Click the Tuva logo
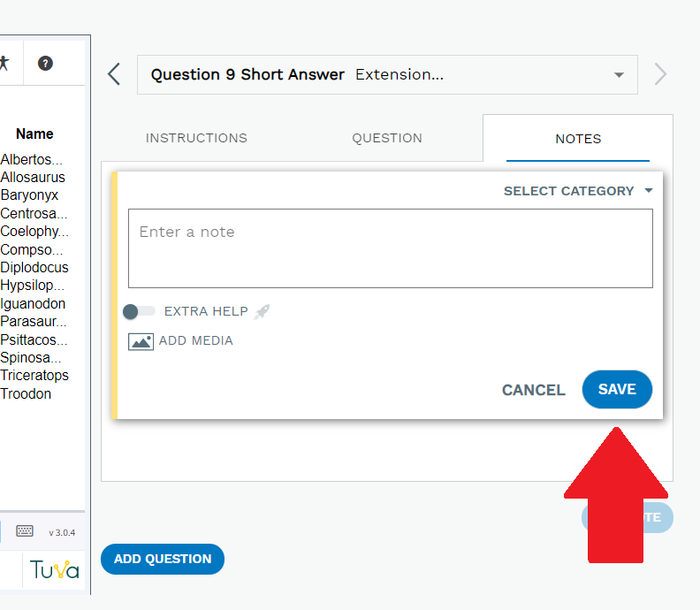This screenshot has width=700, height=610. (x=55, y=570)
